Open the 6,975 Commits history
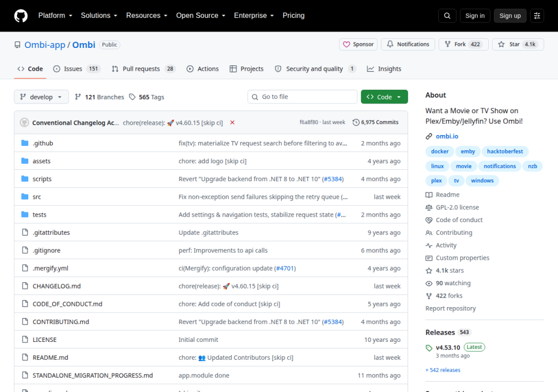The width and height of the screenshot is (558, 392). 375,122
